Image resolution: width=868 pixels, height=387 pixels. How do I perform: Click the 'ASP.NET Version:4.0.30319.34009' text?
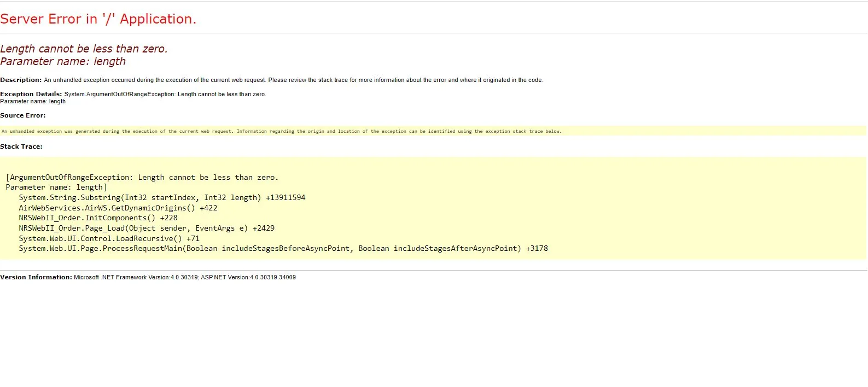[x=248, y=277]
